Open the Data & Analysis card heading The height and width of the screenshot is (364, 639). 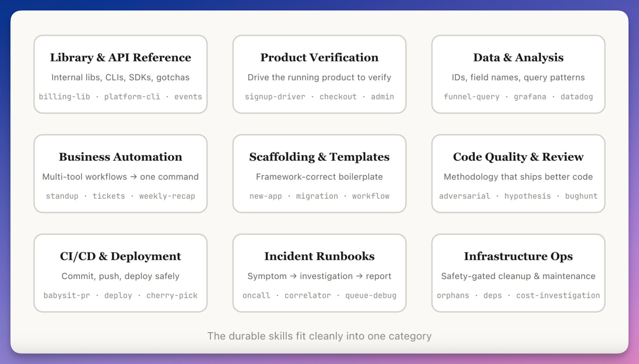pos(518,57)
